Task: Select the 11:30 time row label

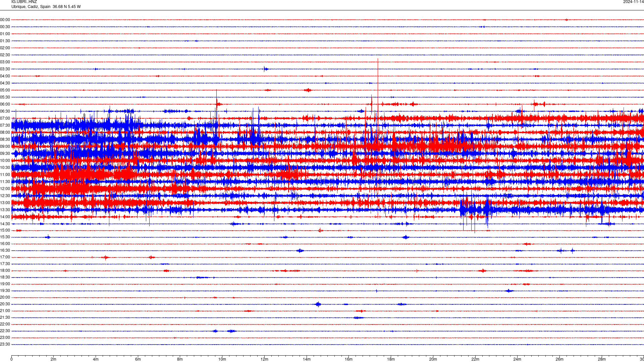Action: [5, 182]
